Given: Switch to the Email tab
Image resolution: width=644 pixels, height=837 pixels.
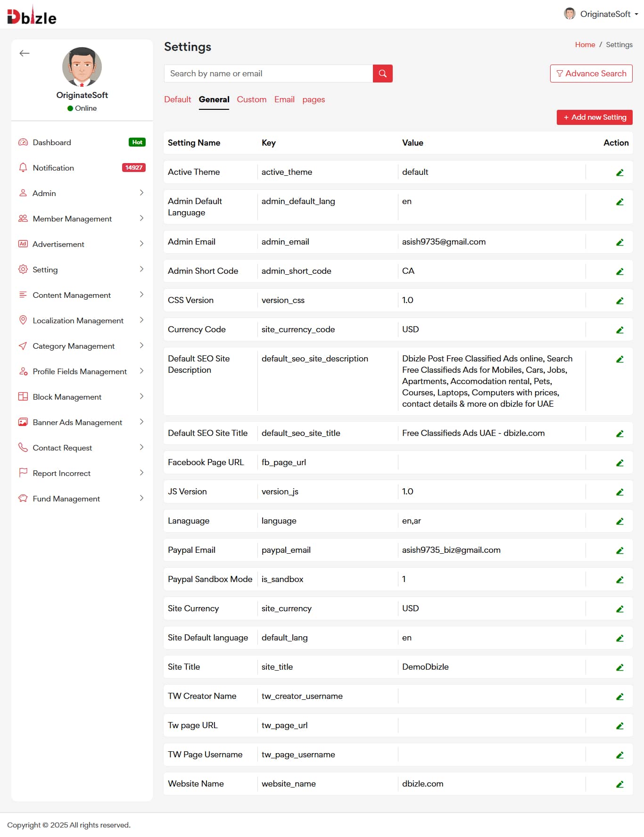Looking at the screenshot, I should 284,99.
